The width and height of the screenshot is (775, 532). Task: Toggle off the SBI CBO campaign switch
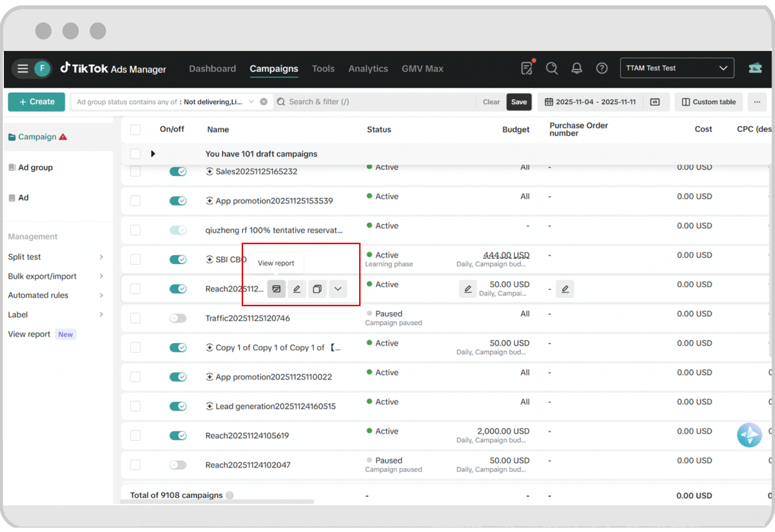178,260
